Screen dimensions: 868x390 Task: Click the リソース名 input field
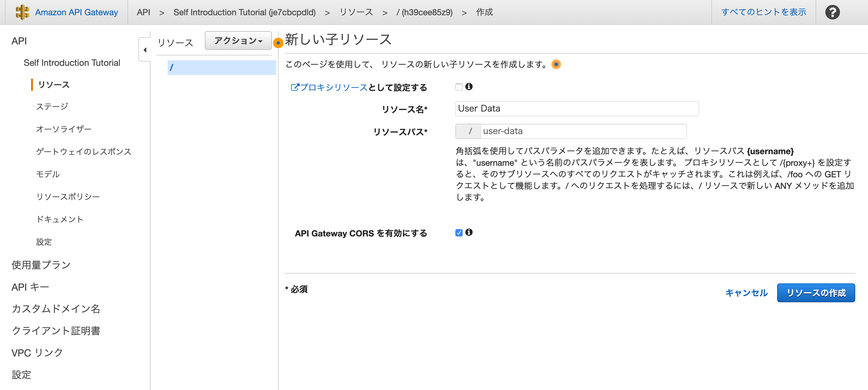click(577, 108)
